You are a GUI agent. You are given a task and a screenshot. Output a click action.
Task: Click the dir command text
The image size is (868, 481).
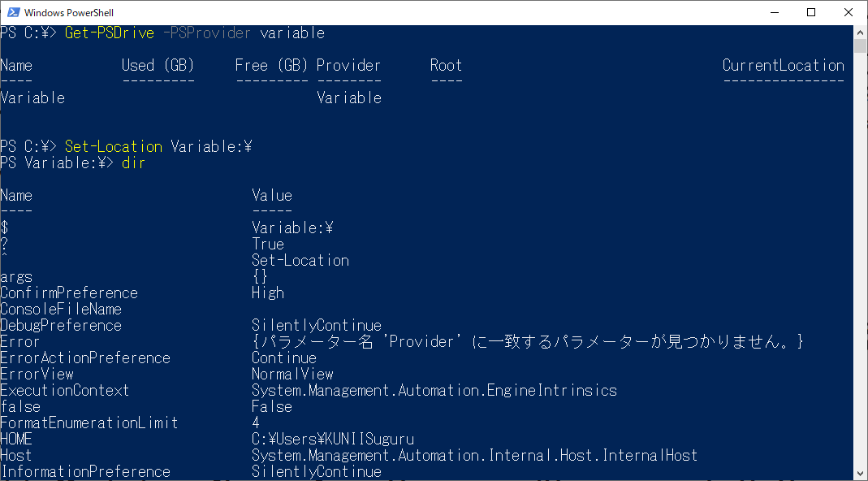point(133,162)
